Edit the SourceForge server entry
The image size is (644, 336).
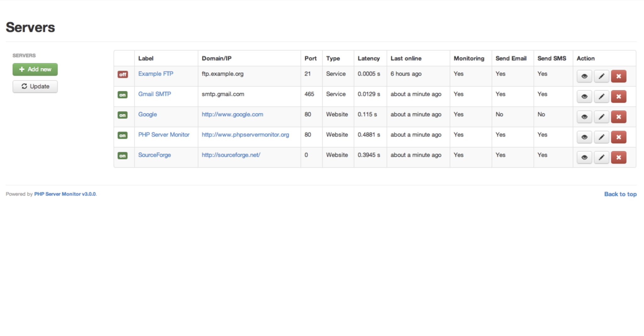coord(601,157)
